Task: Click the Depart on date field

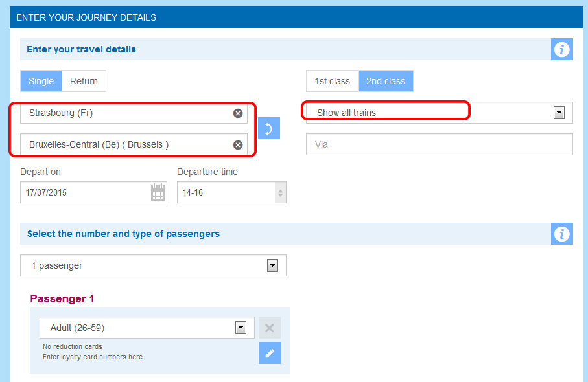Action: pos(93,192)
